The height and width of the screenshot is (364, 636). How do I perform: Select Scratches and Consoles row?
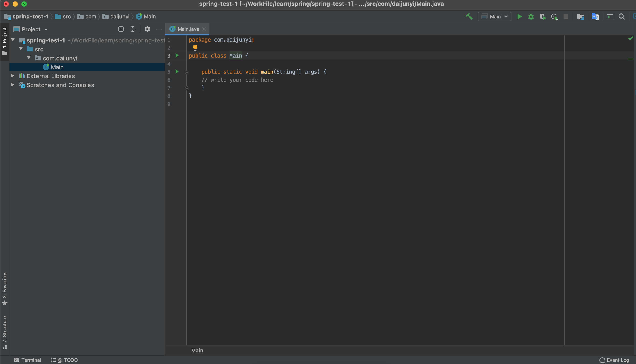pyautogui.click(x=87, y=85)
